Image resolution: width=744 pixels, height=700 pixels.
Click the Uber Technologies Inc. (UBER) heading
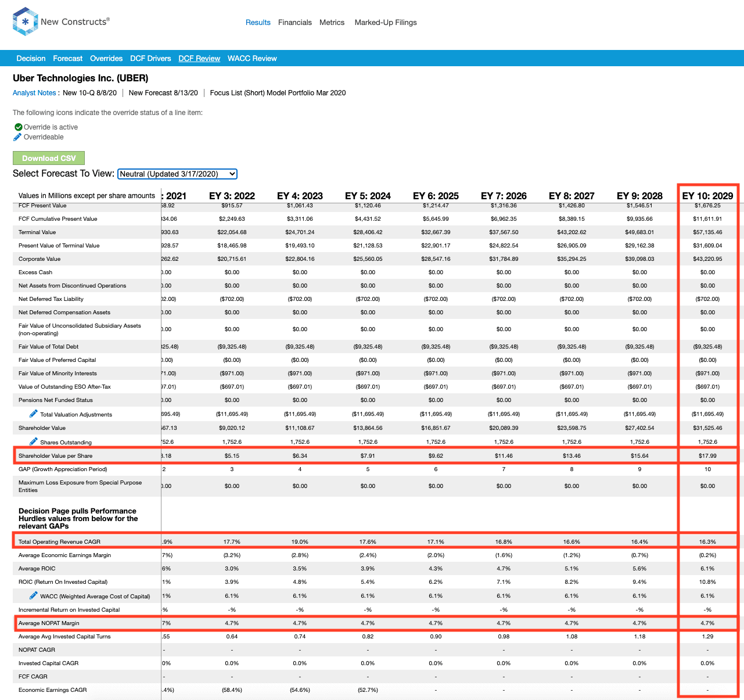click(x=80, y=78)
